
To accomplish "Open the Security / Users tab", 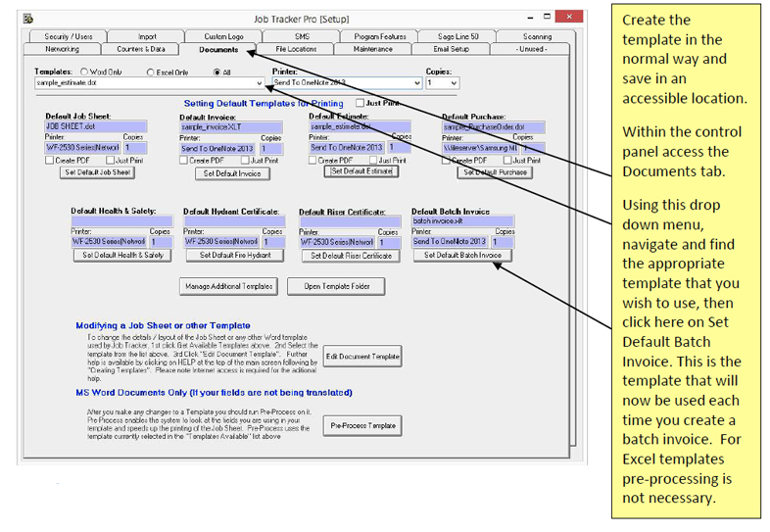I will click(68, 36).
